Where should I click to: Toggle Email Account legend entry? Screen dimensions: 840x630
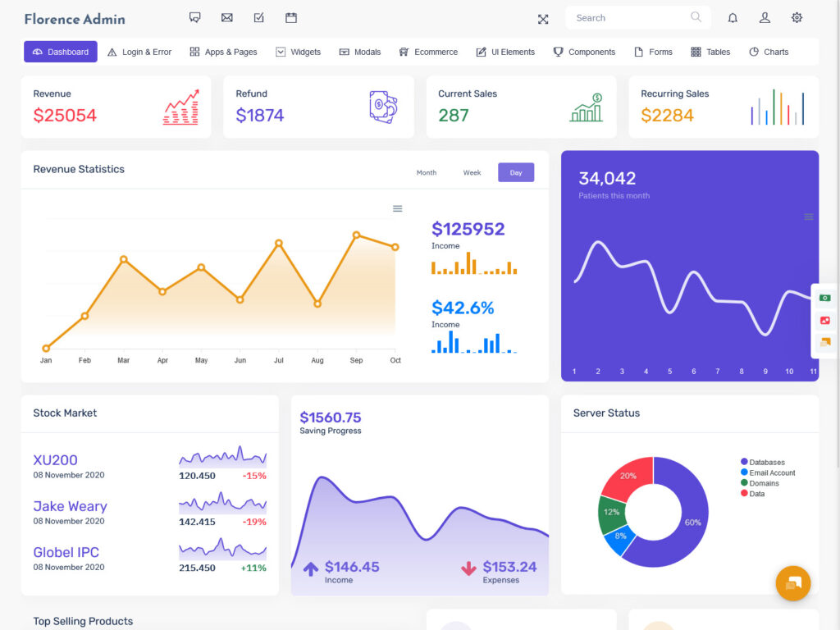click(x=768, y=472)
